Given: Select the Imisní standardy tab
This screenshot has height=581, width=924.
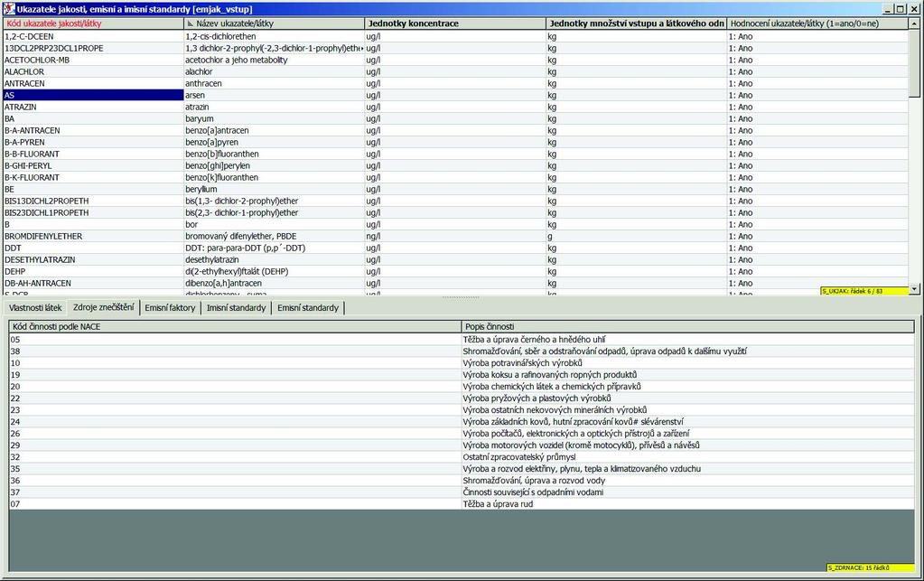Looking at the screenshot, I should click(x=237, y=307).
